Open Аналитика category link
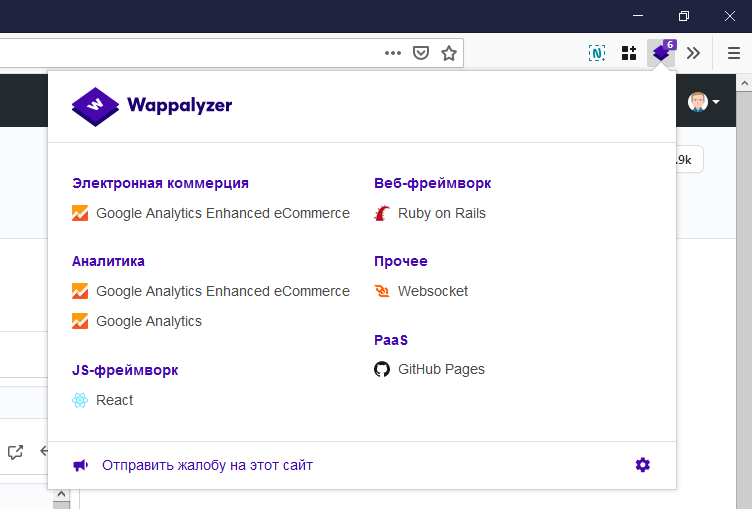The height and width of the screenshot is (509, 752). [108, 261]
